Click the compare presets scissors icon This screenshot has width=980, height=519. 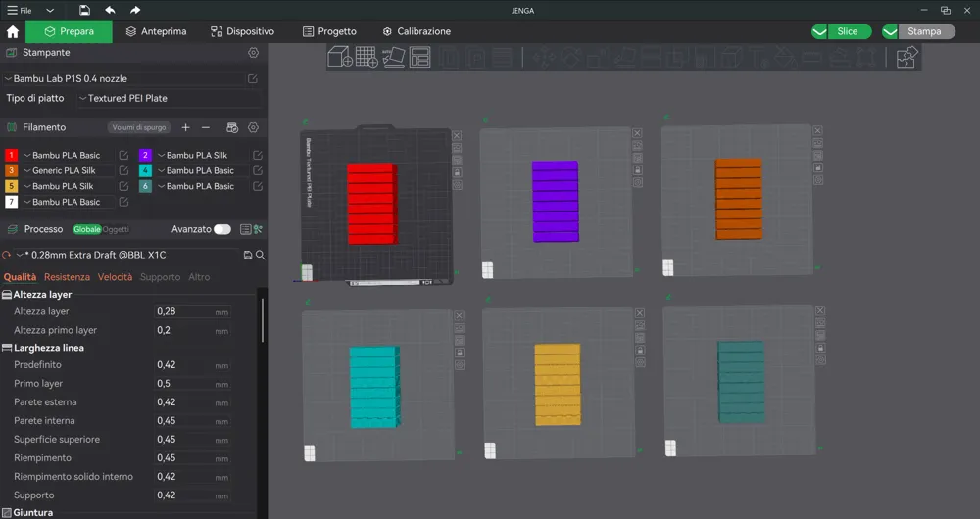coord(258,229)
